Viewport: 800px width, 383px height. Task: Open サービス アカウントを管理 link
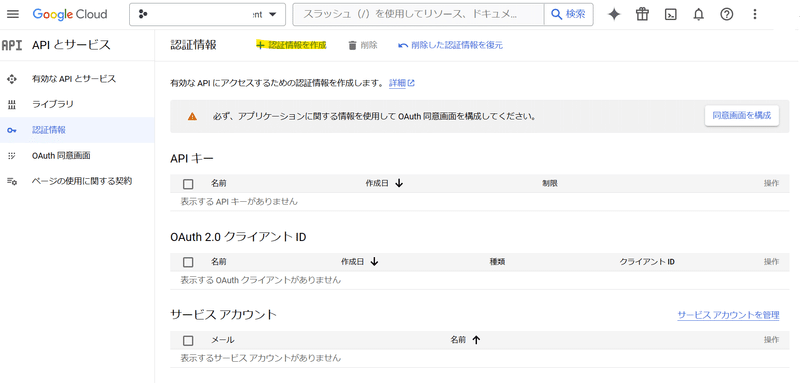click(x=728, y=315)
